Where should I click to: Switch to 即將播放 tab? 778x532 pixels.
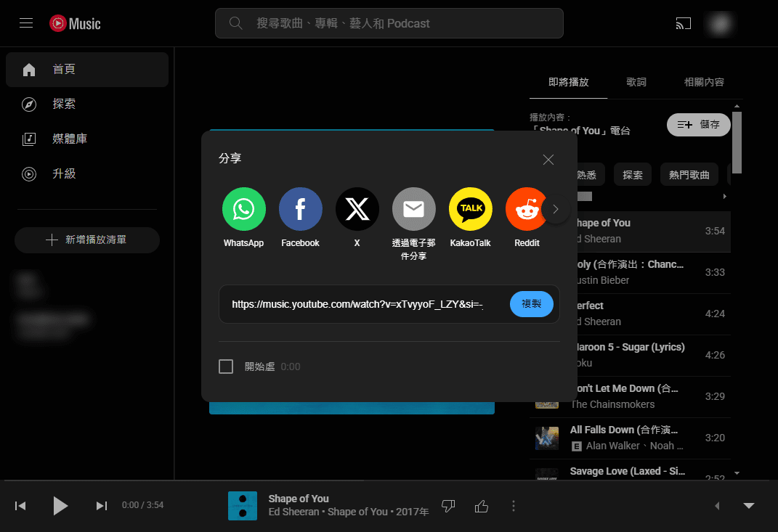(x=568, y=82)
